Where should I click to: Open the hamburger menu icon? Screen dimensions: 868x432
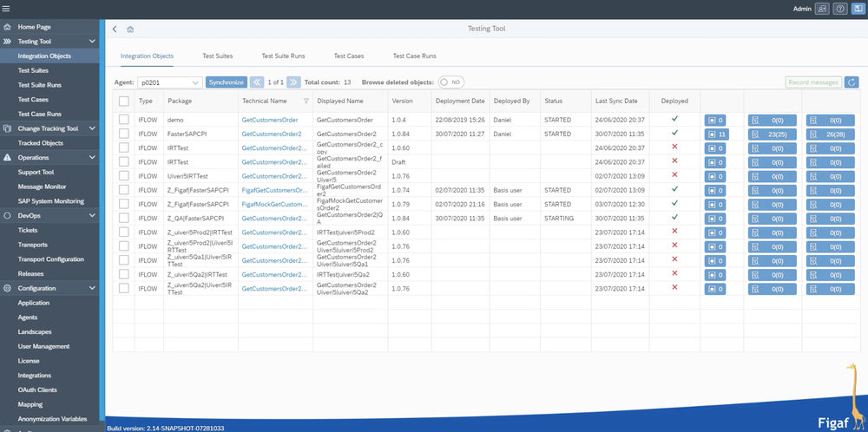click(x=6, y=9)
